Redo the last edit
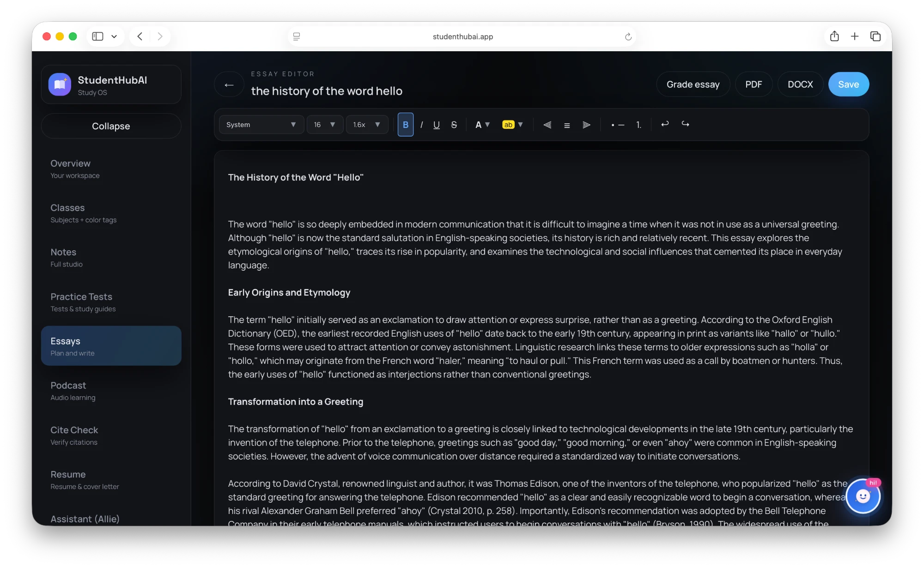This screenshot has height=568, width=924. (x=685, y=124)
